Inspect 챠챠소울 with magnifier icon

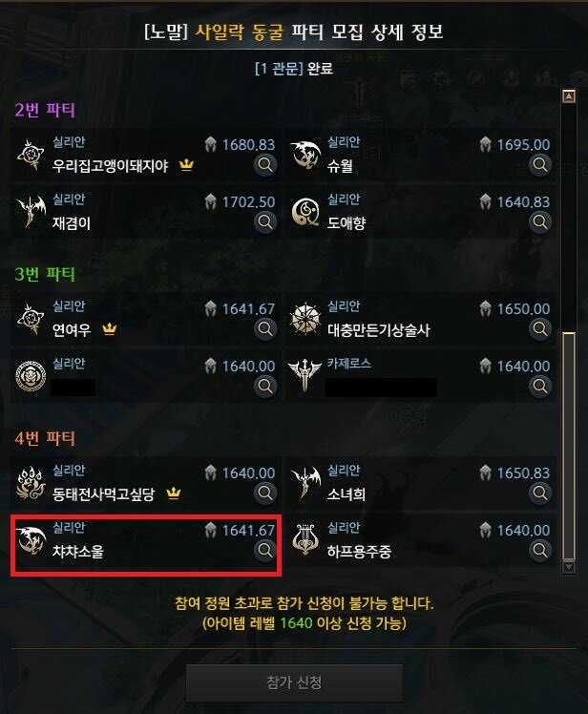(x=265, y=550)
